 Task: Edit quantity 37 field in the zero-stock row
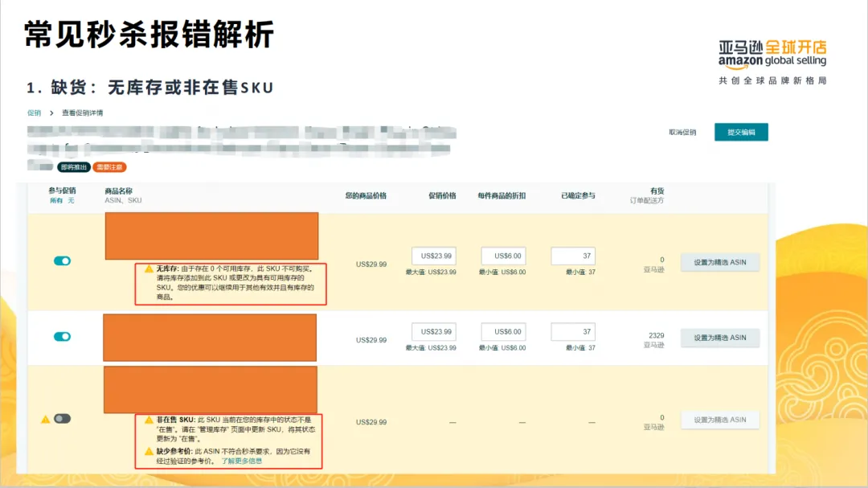pos(573,256)
